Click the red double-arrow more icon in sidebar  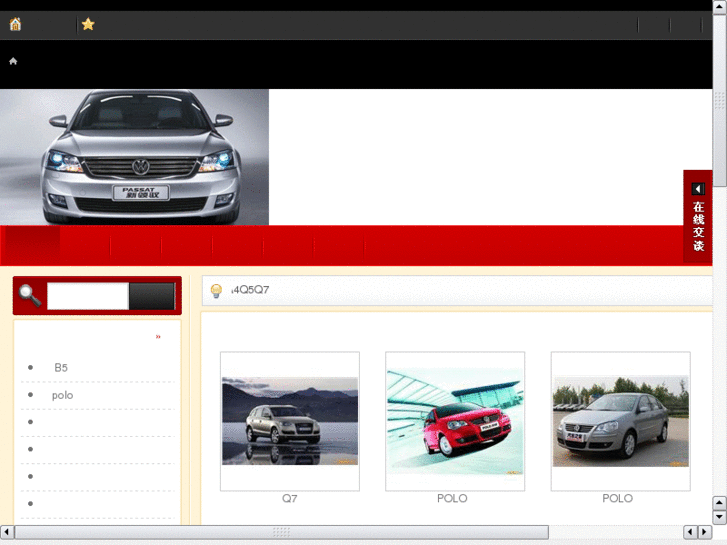pyautogui.click(x=158, y=337)
